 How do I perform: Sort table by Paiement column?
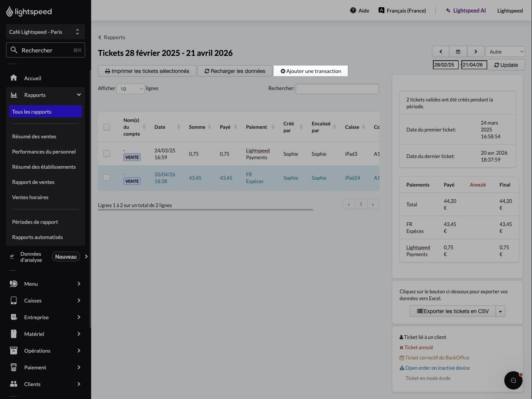click(273, 127)
